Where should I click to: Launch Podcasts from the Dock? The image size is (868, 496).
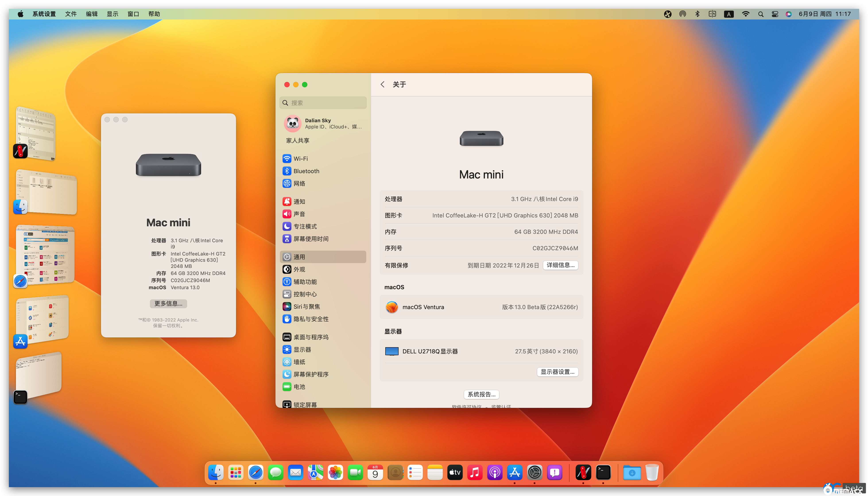(494, 473)
